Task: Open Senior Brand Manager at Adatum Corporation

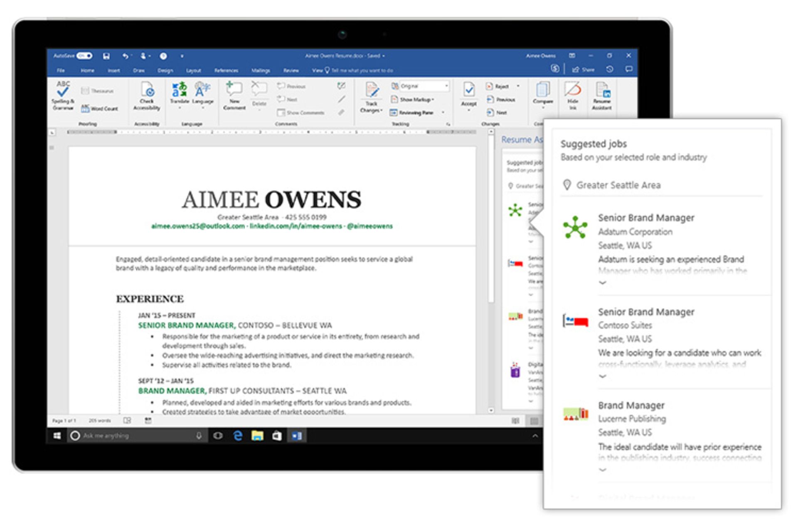Action: [x=646, y=218]
